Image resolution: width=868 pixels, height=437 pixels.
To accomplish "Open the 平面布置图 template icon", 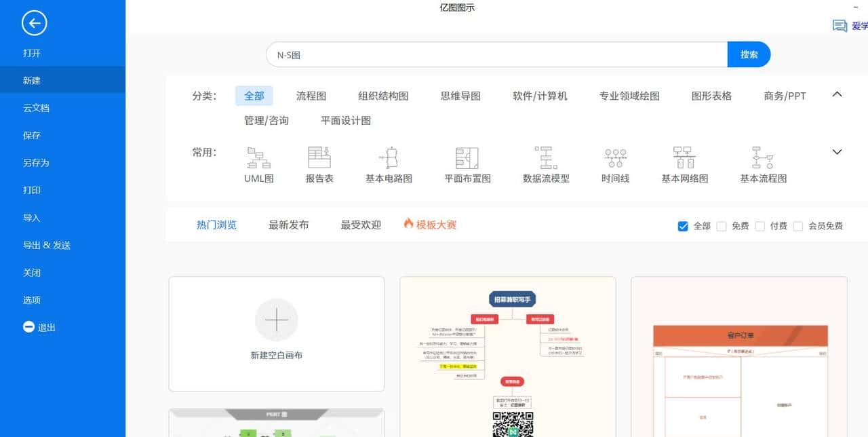I will point(465,163).
